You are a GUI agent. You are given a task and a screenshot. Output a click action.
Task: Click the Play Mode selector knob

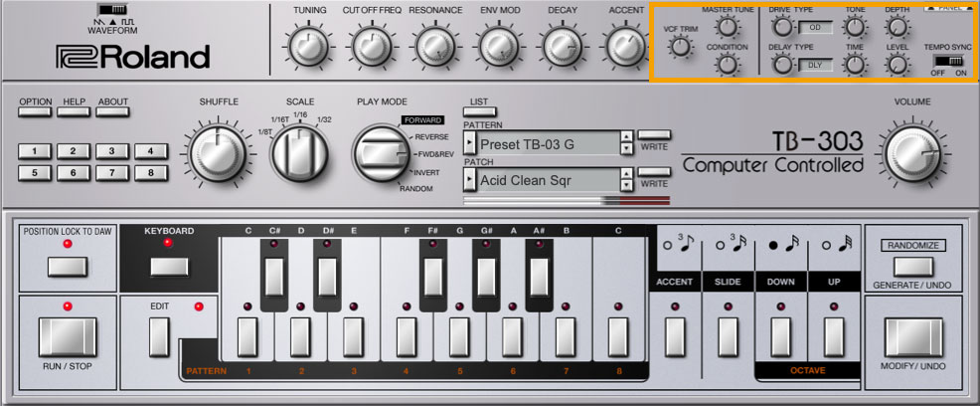[x=382, y=153]
